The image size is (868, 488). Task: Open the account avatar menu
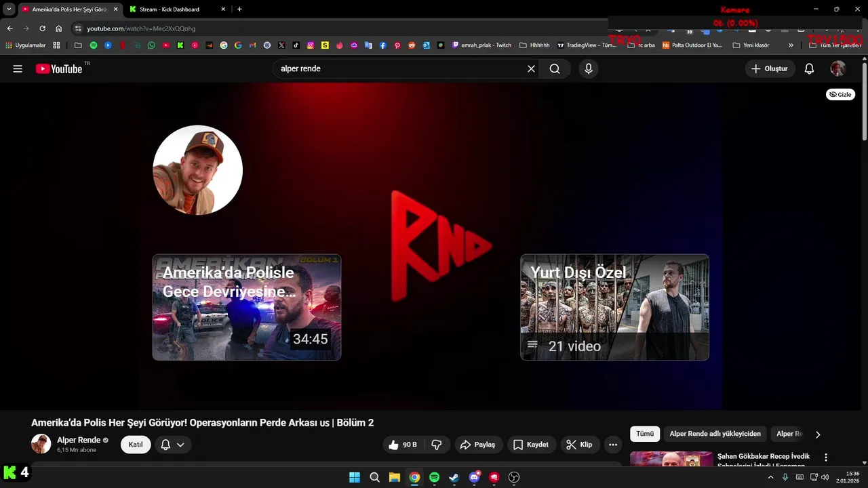point(837,68)
